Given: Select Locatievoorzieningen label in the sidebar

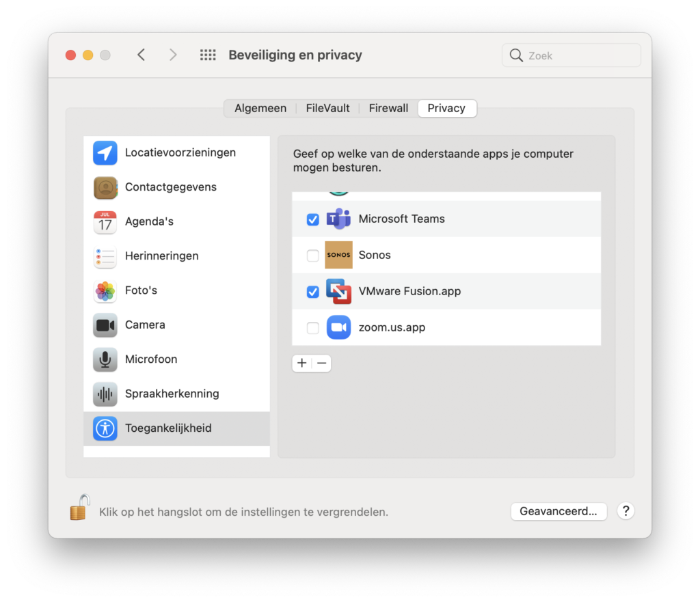Looking at the screenshot, I should click(x=180, y=152).
